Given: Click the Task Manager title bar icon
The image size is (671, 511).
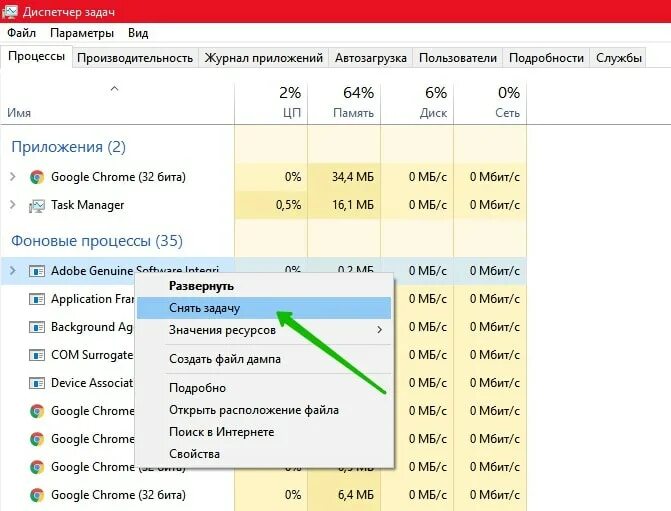Looking at the screenshot, I should click(9, 10).
